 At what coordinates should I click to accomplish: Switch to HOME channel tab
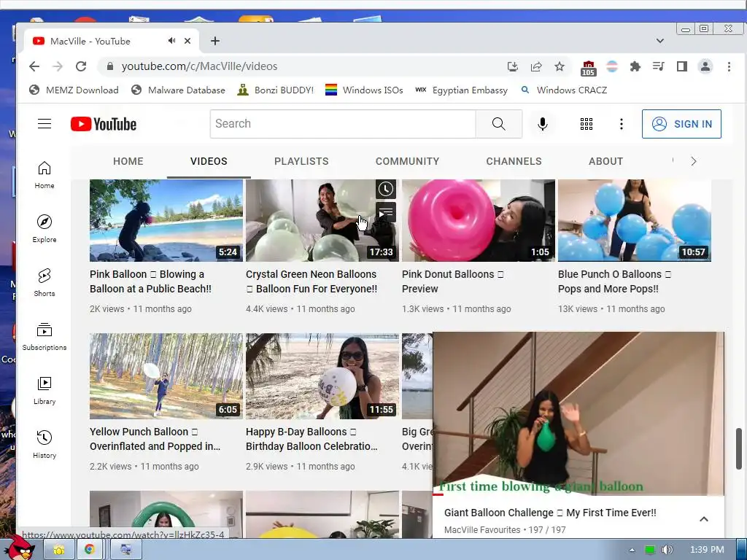[128, 161]
